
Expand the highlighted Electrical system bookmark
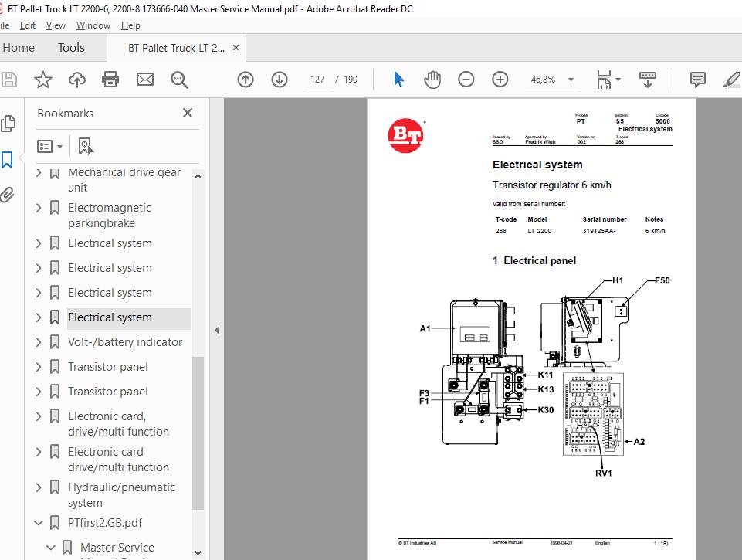pos(39,317)
